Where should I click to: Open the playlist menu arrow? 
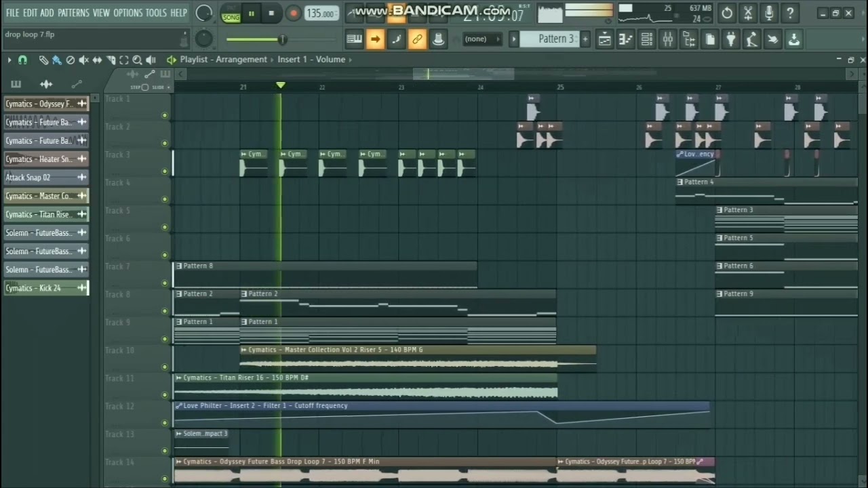coord(9,60)
